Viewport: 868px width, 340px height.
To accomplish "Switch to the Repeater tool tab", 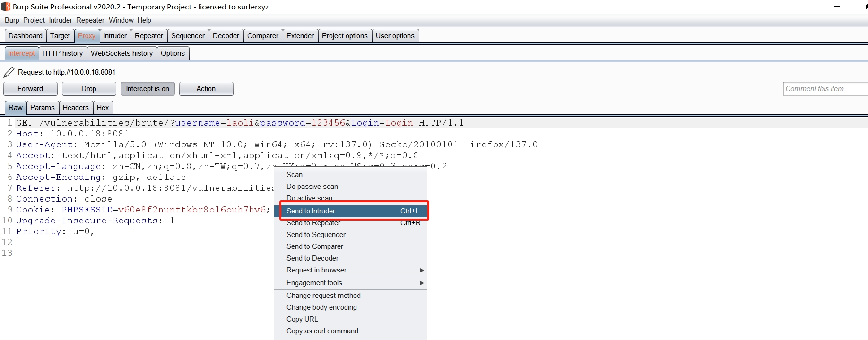I will (149, 36).
